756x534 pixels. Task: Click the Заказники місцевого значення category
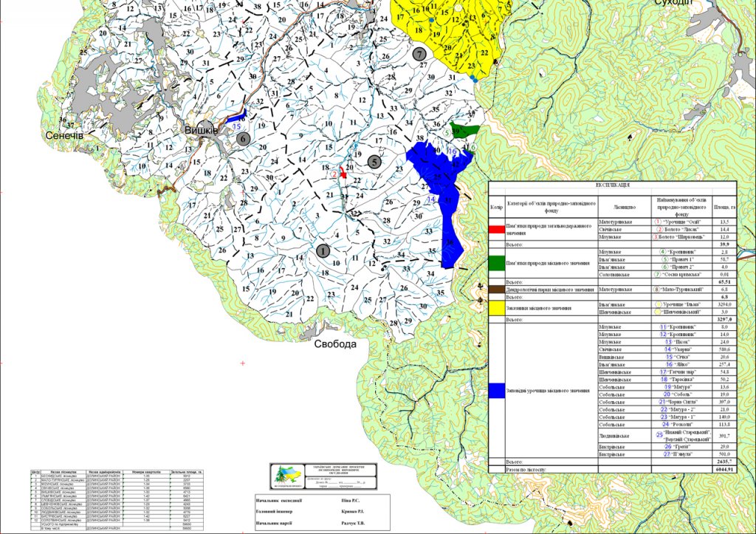coord(538,308)
